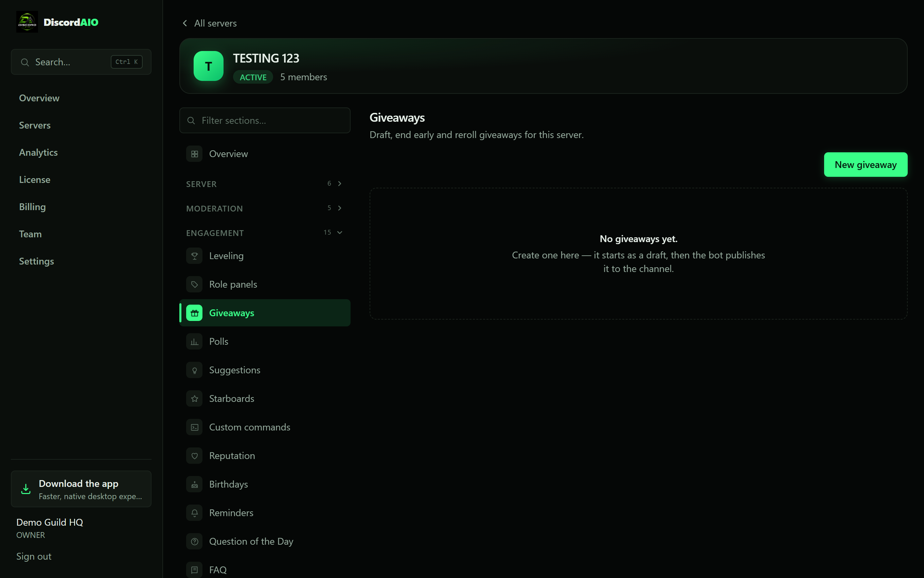Click the No giveaways yet message
The width and height of the screenshot is (924, 578).
pos(638,239)
